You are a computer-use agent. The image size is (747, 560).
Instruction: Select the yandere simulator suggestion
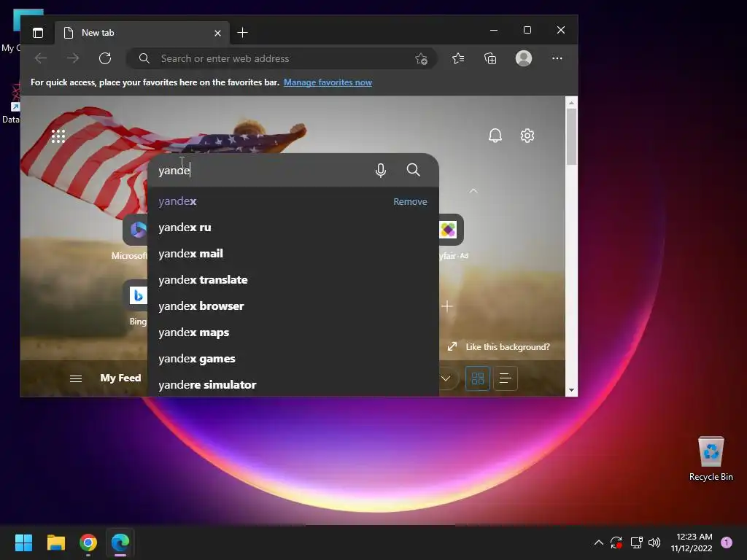pyautogui.click(x=293, y=384)
